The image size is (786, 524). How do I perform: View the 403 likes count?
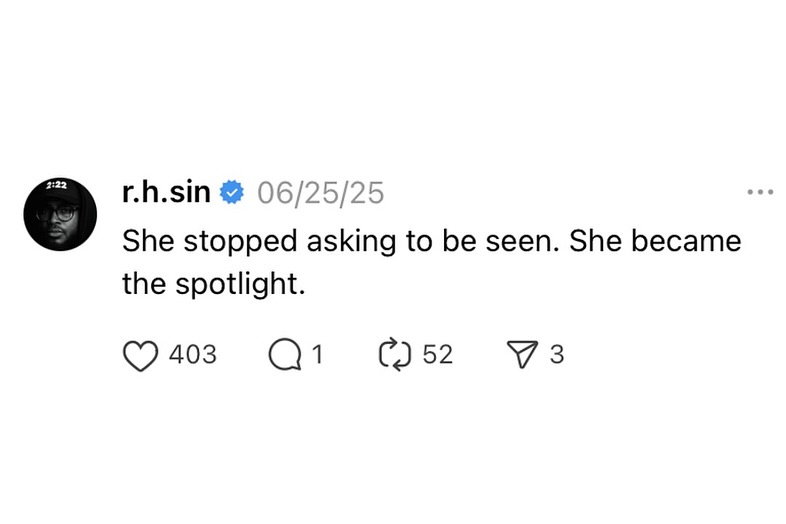(194, 355)
